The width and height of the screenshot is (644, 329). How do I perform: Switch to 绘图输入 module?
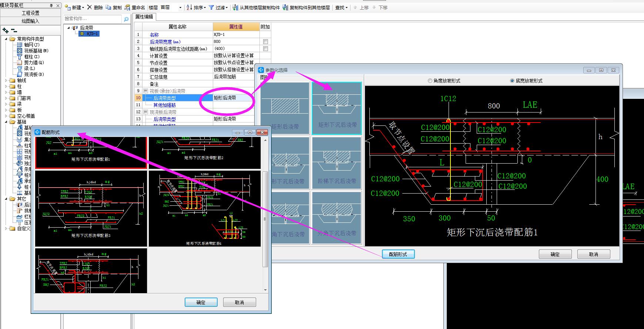pos(30,21)
